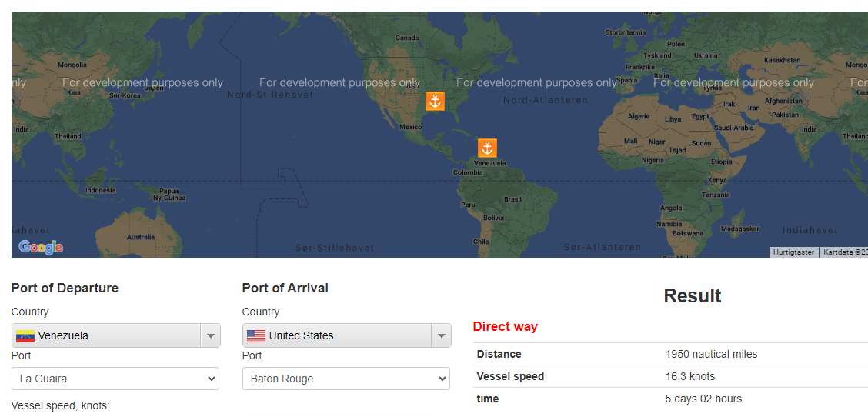This screenshot has width=868, height=417.
Task: Click the Result heading
Action: (692, 296)
